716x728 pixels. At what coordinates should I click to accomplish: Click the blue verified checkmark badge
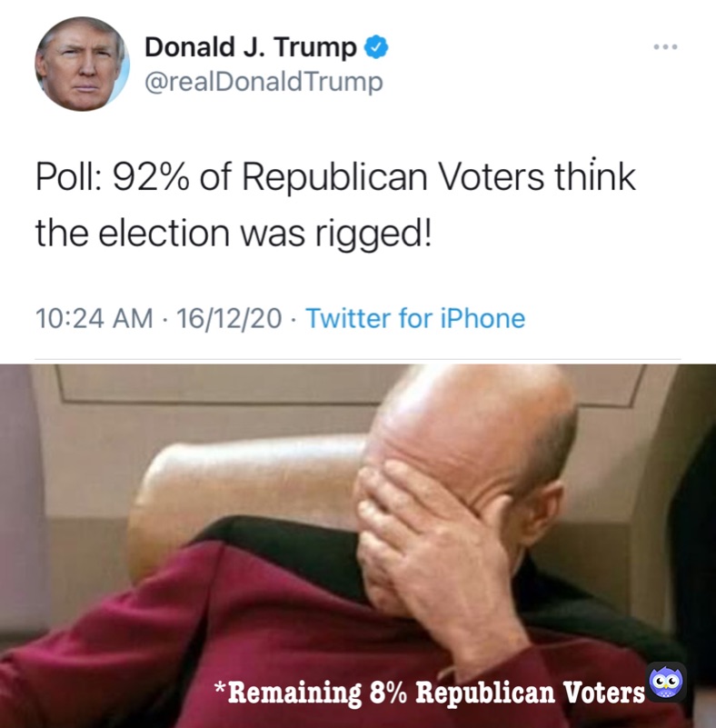point(375,47)
